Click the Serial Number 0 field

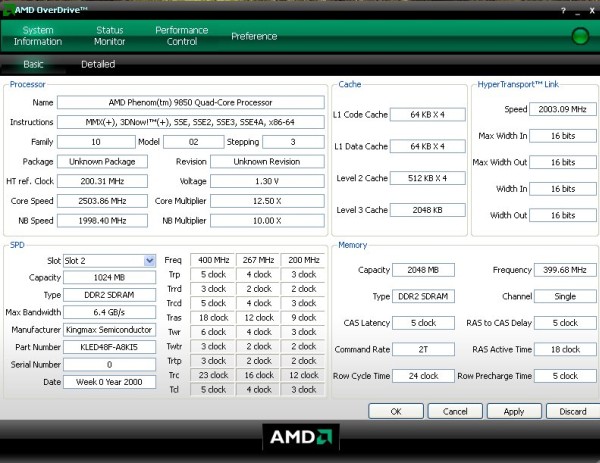pyautogui.click(x=109, y=364)
